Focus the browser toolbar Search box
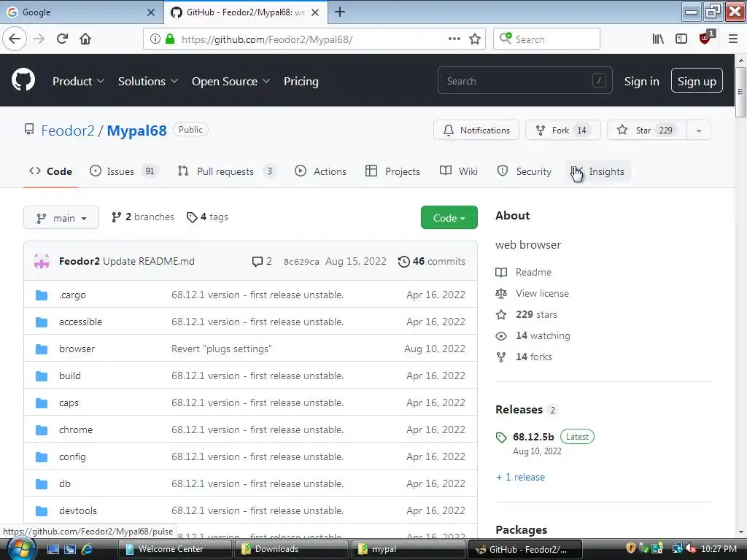Image resolution: width=747 pixels, height=560 pixels. [x=546, y=39]
